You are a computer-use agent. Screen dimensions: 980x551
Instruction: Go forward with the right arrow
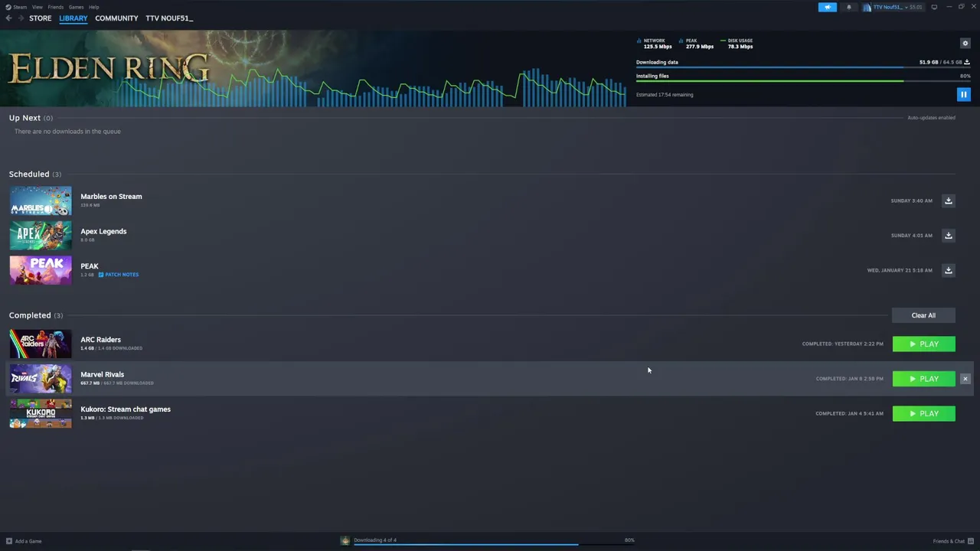21,18
